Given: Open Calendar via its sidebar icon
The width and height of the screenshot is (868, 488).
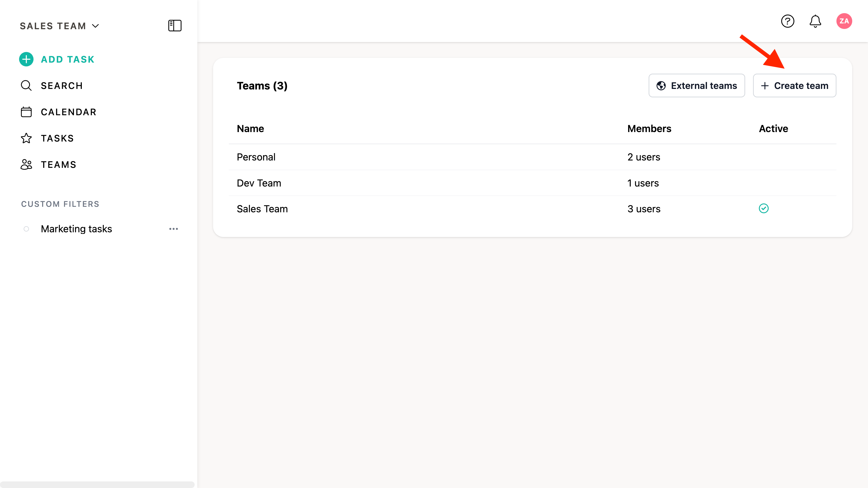Looking at the screenshot, I should tap(26, 112).
